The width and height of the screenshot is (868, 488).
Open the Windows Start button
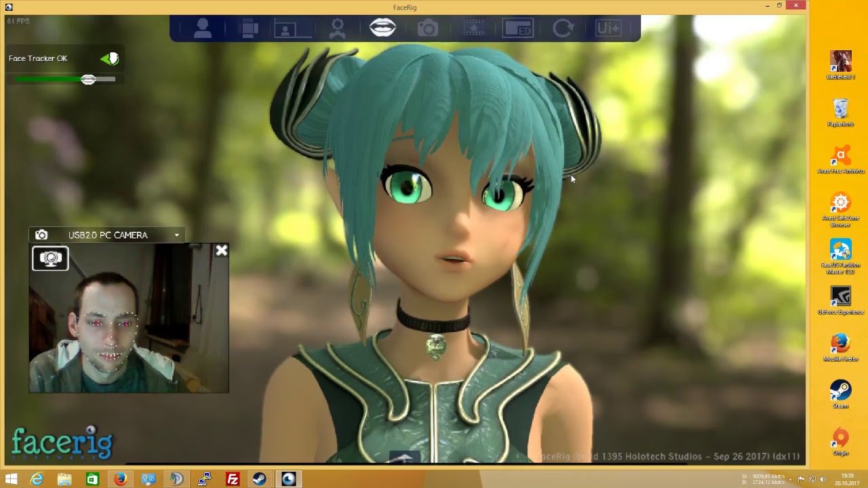[x=11, y=479]
